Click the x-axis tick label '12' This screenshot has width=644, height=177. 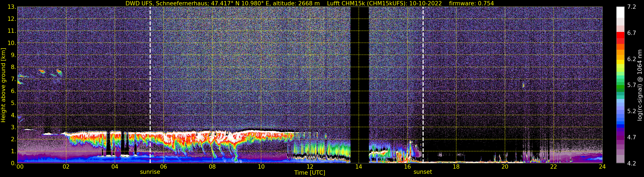pos(310,166)
